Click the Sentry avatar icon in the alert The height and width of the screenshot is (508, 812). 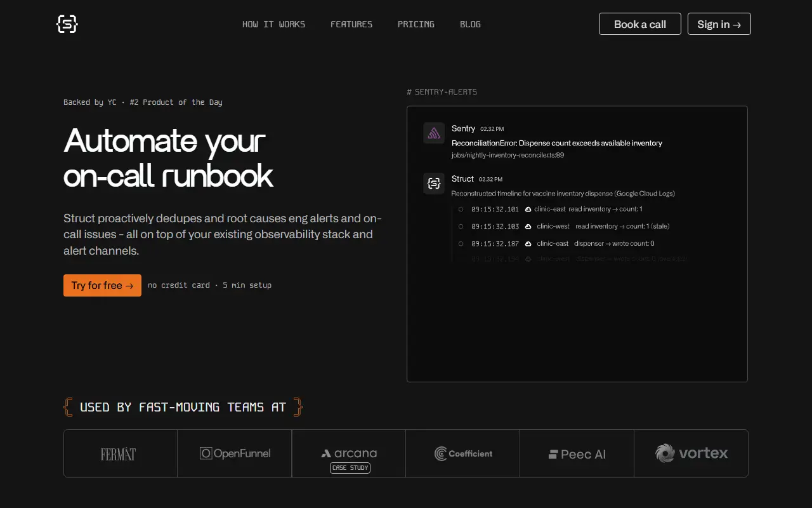pos(434,133)
